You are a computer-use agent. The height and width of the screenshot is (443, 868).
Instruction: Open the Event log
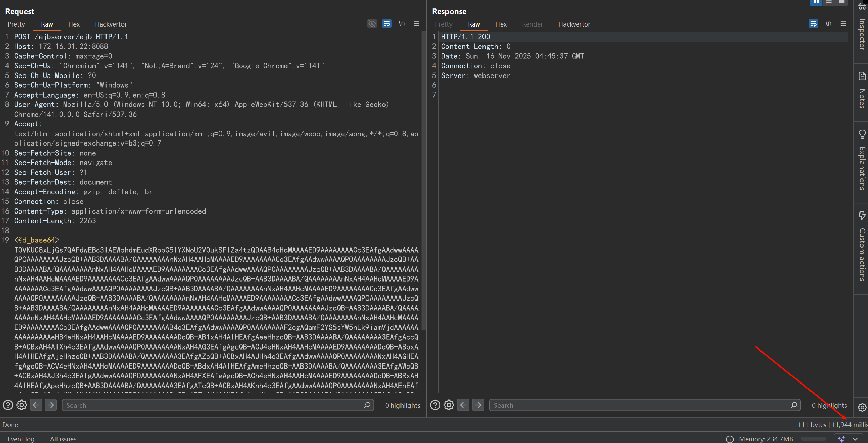21,439
